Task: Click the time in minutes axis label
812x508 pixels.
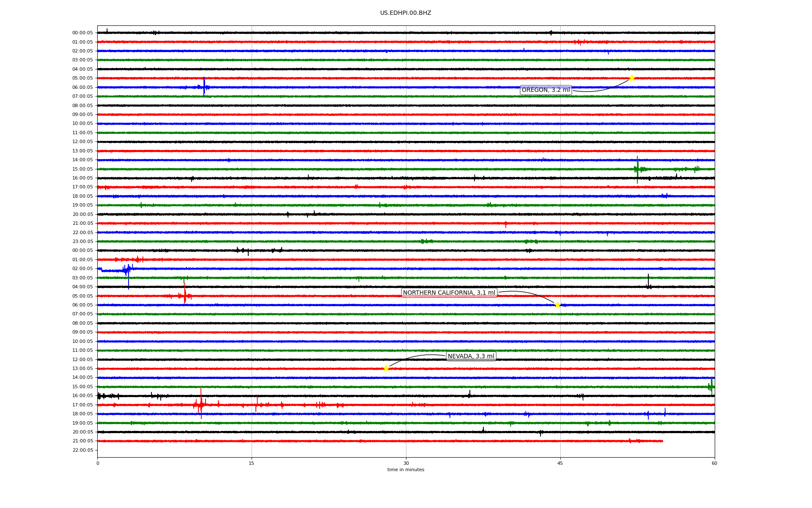Action: (406, 469)
